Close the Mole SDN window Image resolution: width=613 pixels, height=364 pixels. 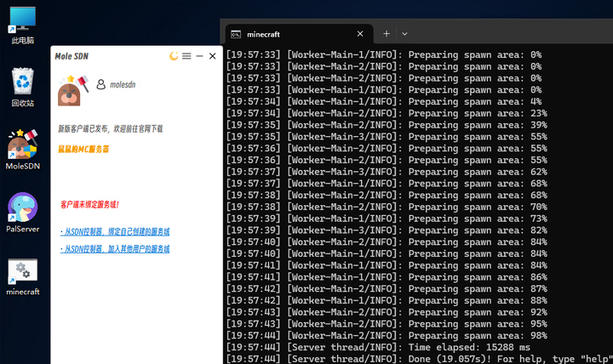pos(212,56)
